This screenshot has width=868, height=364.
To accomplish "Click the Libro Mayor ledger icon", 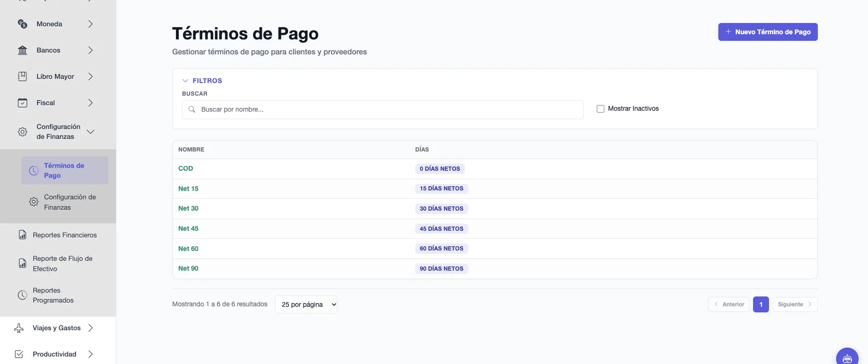I will 22,76.
